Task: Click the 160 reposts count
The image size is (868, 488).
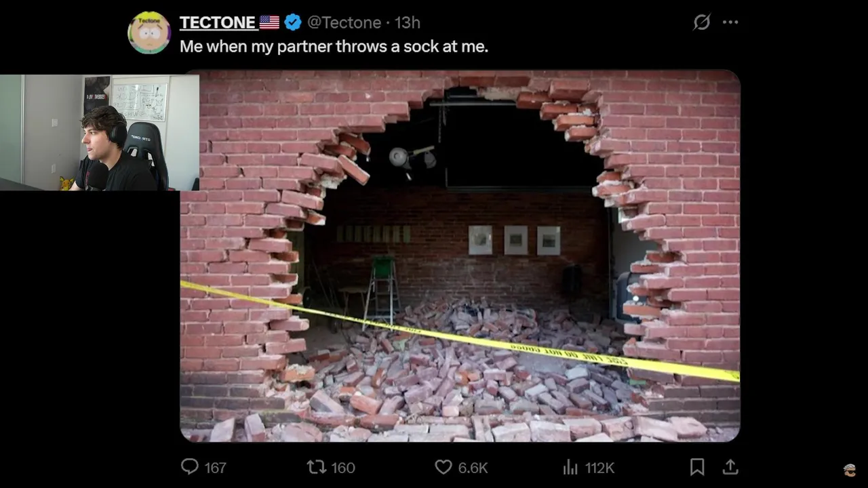Action: [343, 468]
